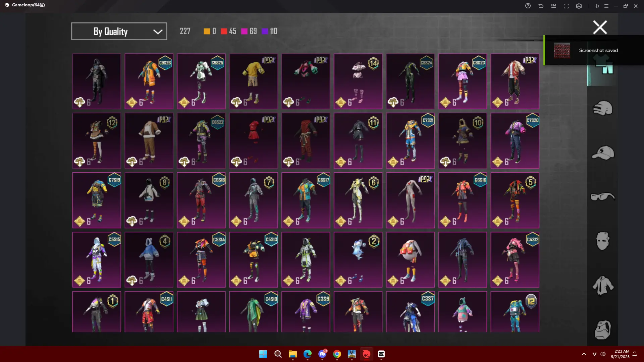Select the C7S21 blue yellow outfit
The width and height of the screenshot is (644, 362).
pos(410,141)
